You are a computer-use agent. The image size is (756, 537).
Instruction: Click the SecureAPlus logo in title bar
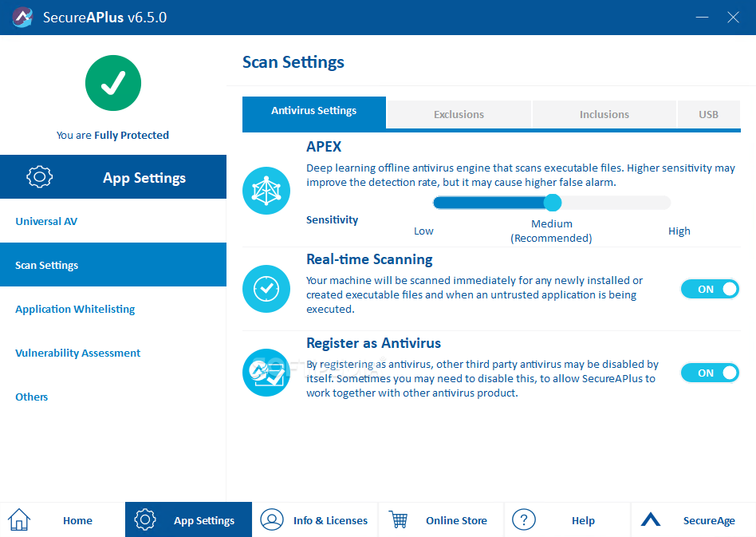pyautogui.click(x=22, y=18)
